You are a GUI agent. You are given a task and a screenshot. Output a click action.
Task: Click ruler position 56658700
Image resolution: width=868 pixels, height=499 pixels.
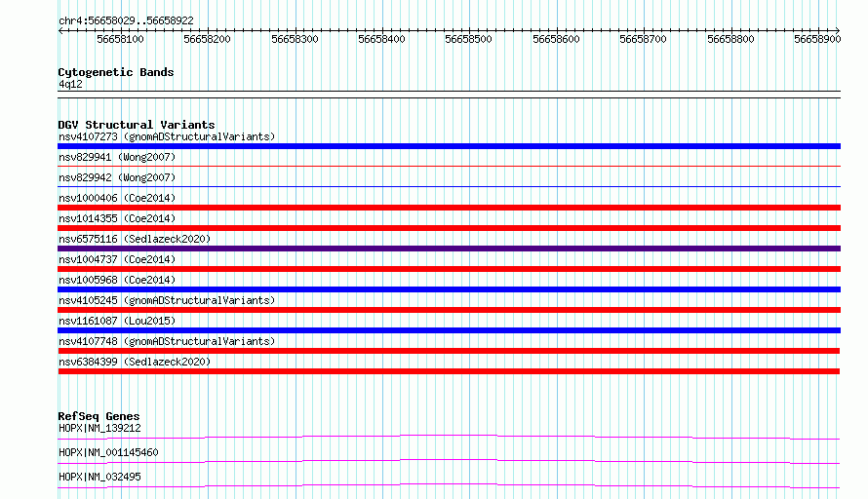coord(643,39)
